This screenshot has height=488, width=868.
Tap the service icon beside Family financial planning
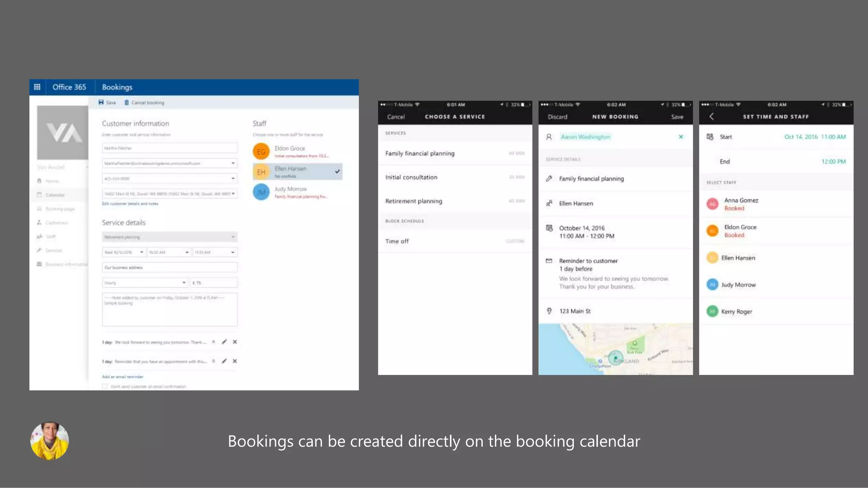pos(549,179)
